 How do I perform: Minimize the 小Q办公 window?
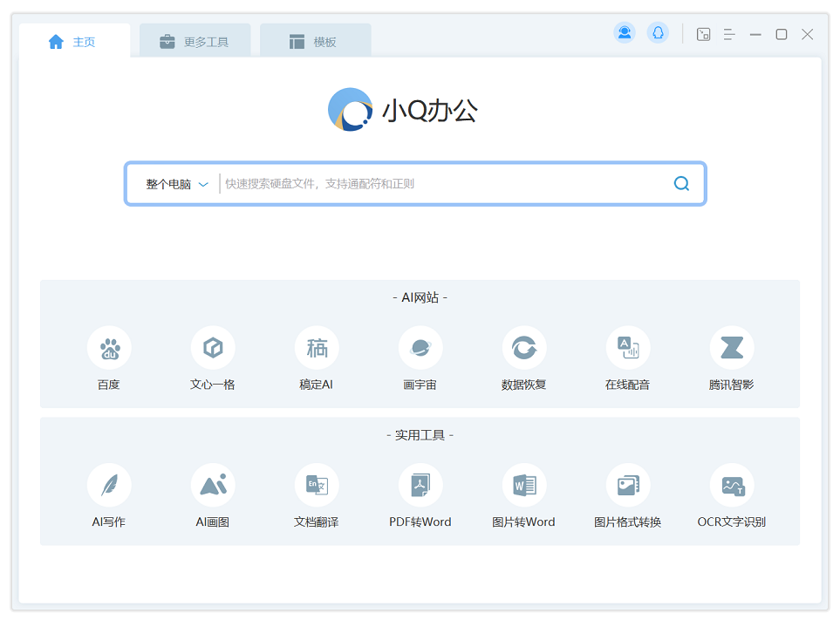[755, 34]
